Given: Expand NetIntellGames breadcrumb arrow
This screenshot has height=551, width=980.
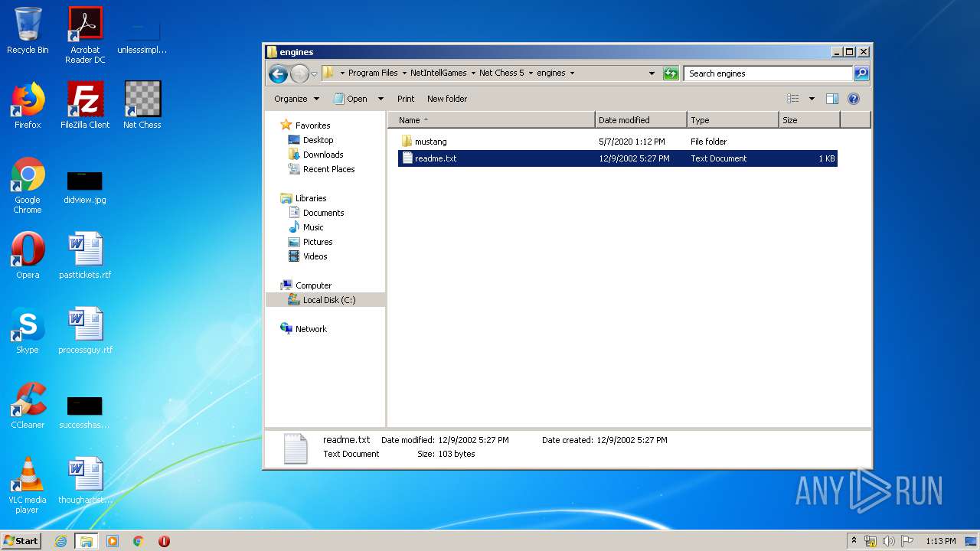Looking at the screenshot, I should tap(473, 73).
